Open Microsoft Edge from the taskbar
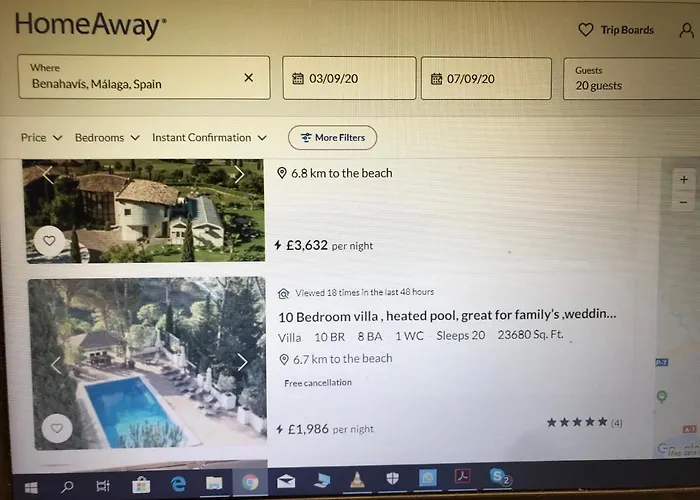700x500 pixels. point(178,483)
